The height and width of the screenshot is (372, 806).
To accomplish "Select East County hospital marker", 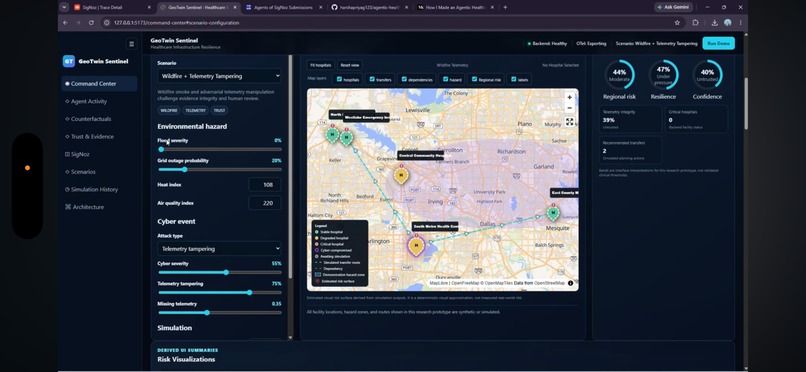I will [x=553, y=212].
